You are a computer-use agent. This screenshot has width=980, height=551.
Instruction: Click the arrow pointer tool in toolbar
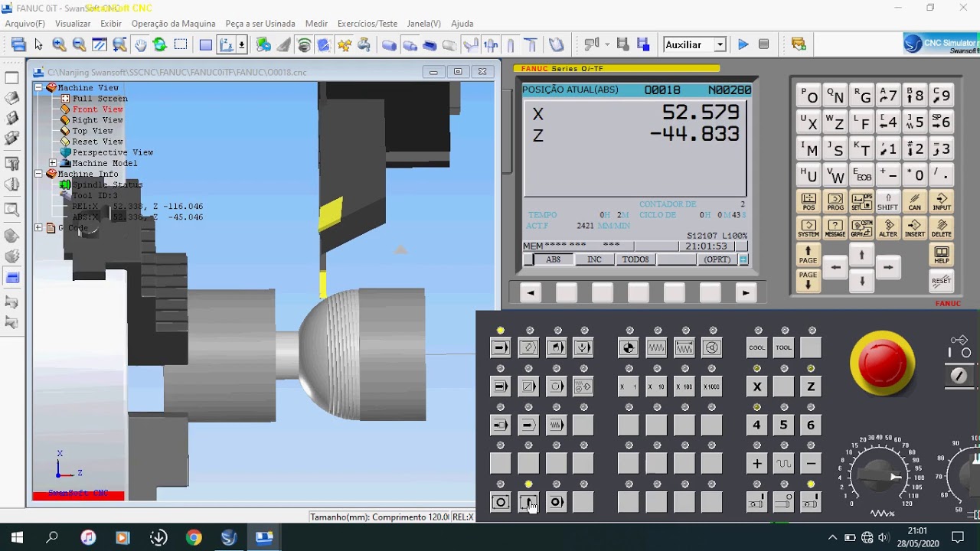(x=39, y=44)
